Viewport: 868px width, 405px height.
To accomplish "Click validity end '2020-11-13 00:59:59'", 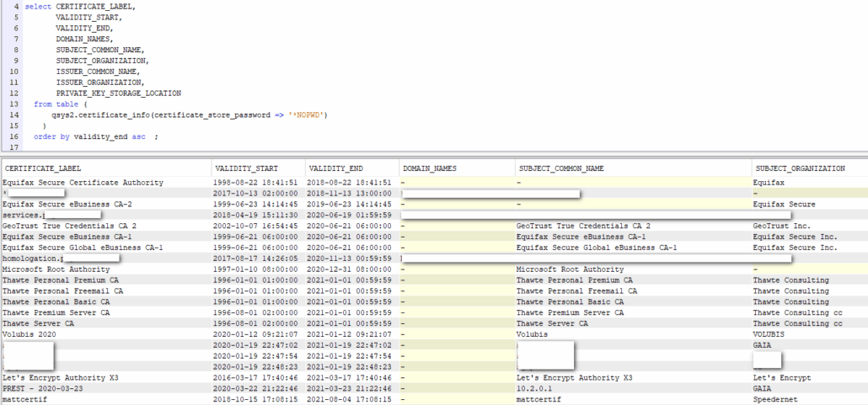I will [x=350, y=258].
